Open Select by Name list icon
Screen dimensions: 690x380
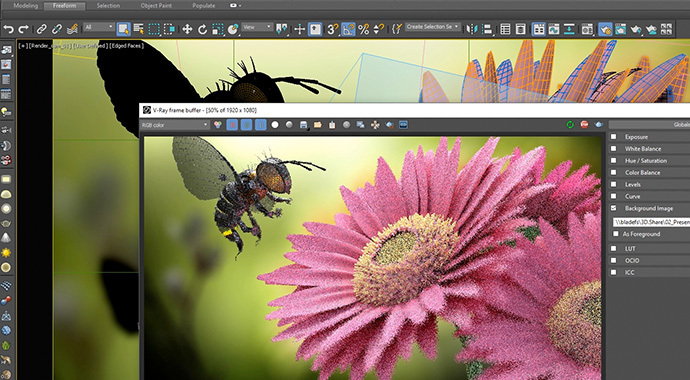(139, 29)
